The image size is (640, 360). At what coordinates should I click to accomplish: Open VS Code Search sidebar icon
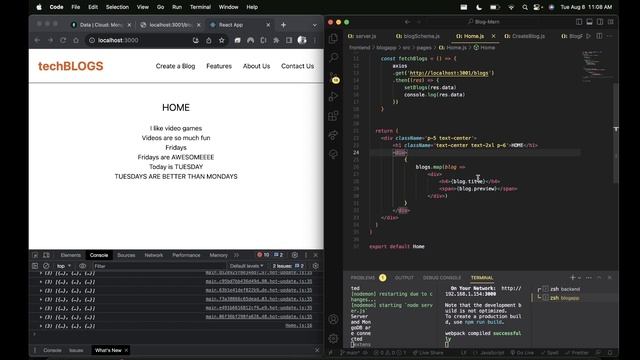(333, 58)
